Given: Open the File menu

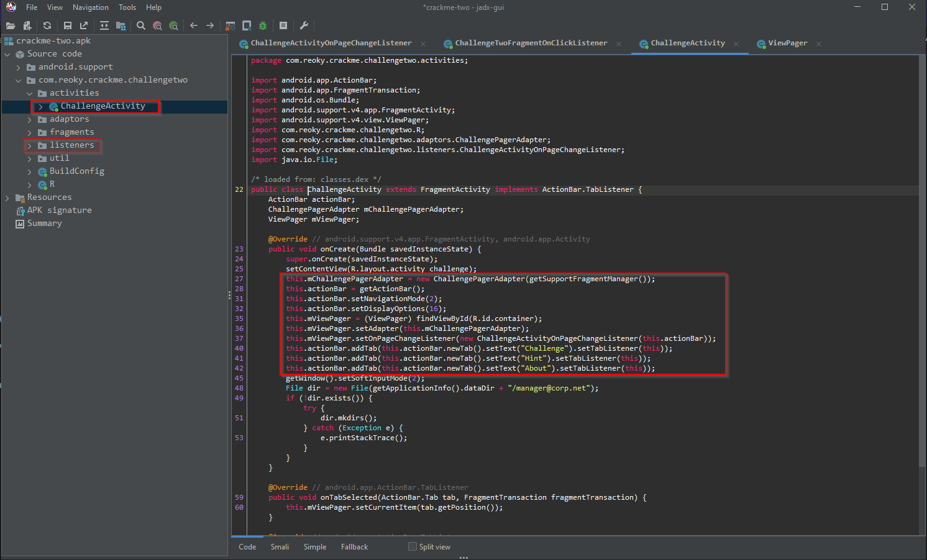Looking at the screenshot, I should pos(32,7).
